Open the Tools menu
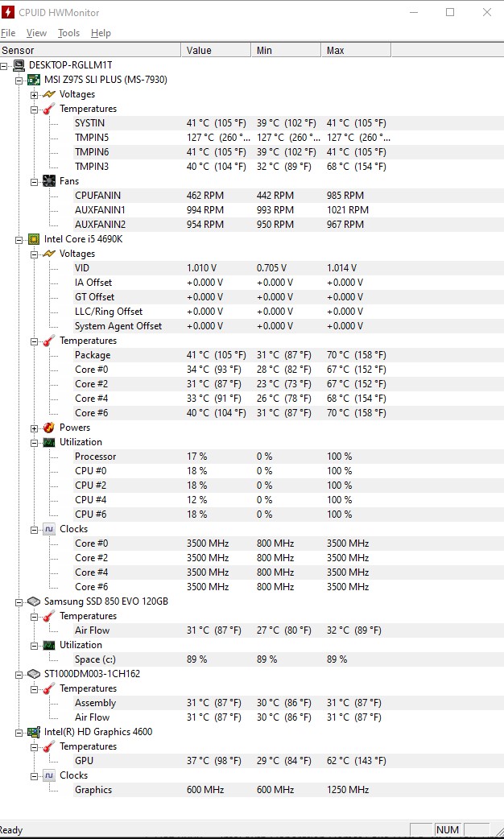This screenshot has height=839, width=504. (68, 33)
